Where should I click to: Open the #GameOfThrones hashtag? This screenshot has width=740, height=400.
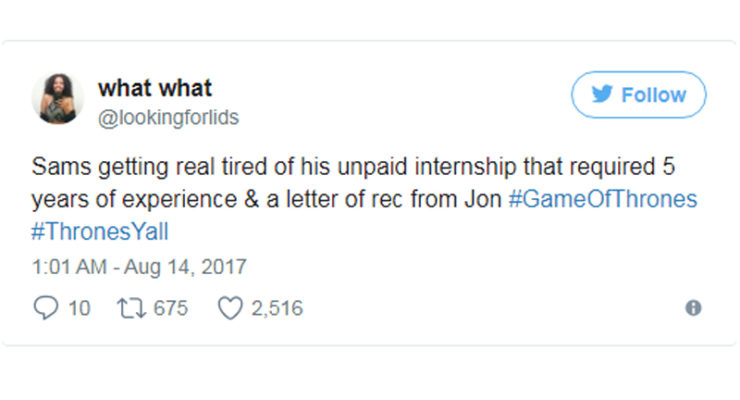tap(602, 198)
